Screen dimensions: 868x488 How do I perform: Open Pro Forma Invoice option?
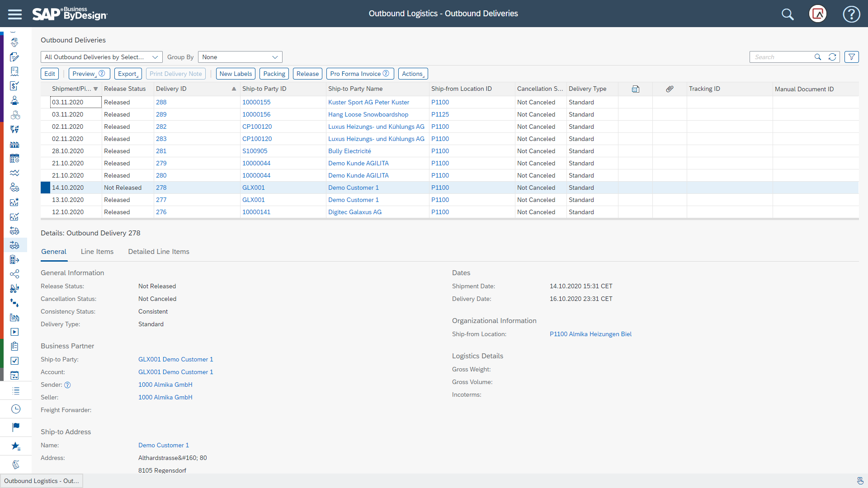pyautogui.click(x=360, y=74)
